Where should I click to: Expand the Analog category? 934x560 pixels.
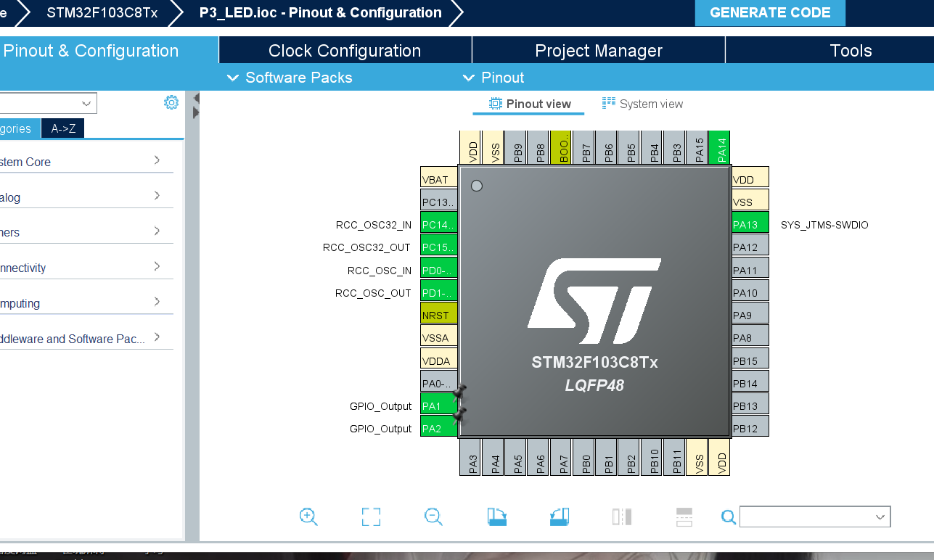tap(86, 197)
